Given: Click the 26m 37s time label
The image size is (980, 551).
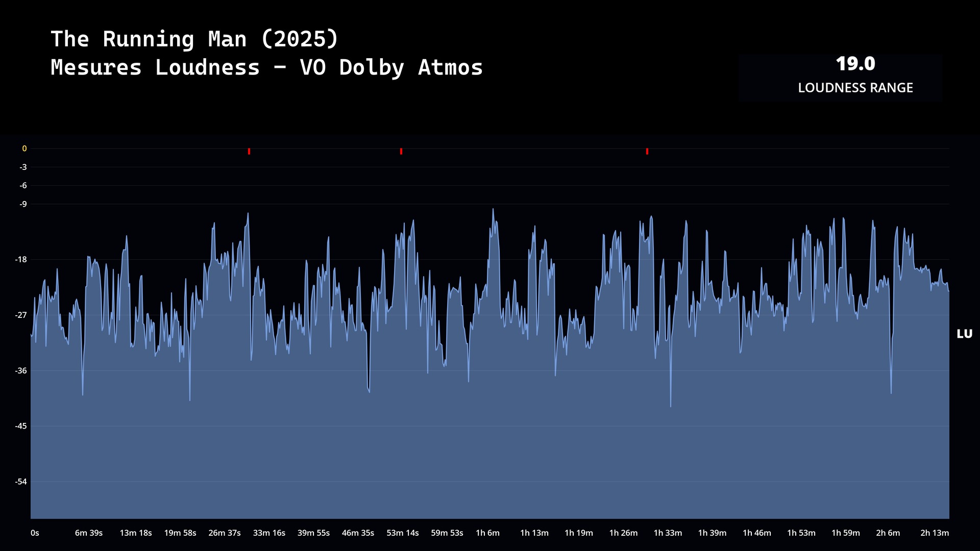Looking at the screenshot, I should coord(225,533).
